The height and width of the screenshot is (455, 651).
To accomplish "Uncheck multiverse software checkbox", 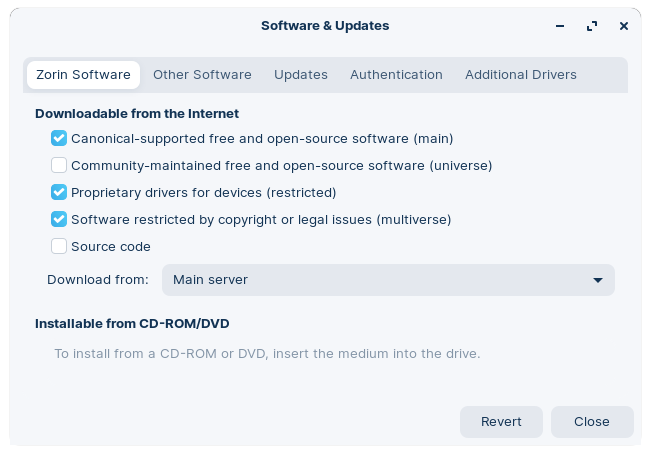I will click(x=59, y=219).
